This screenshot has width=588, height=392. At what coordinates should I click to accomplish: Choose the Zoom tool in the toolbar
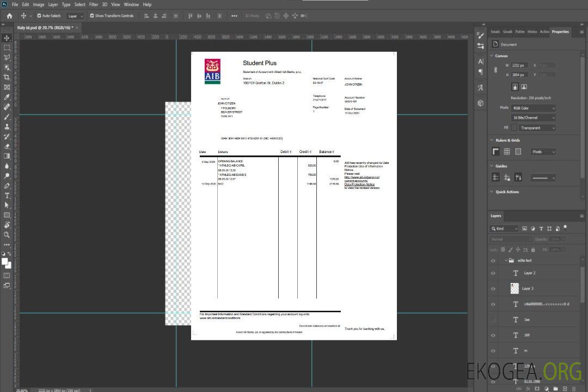(x=7, y=235)
